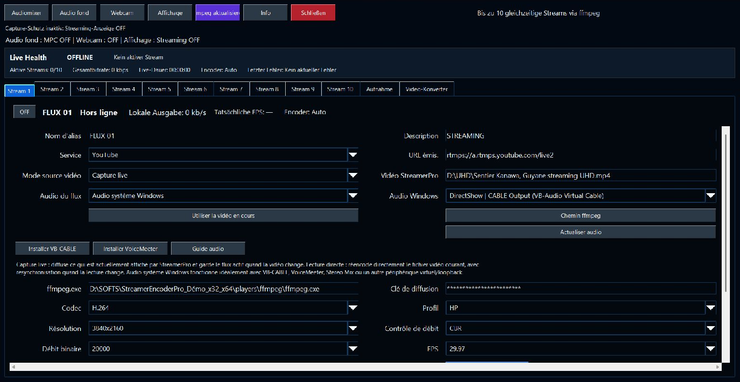Viewport: 740px width, 382px height.
Task: Click the Clé de diffusion key field
Action: coord(580,289)
